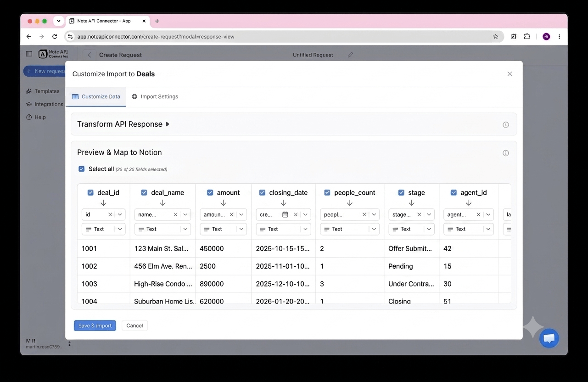
Task: Clear the 'stage...' mapping for stage column
Action: point(419,214)
